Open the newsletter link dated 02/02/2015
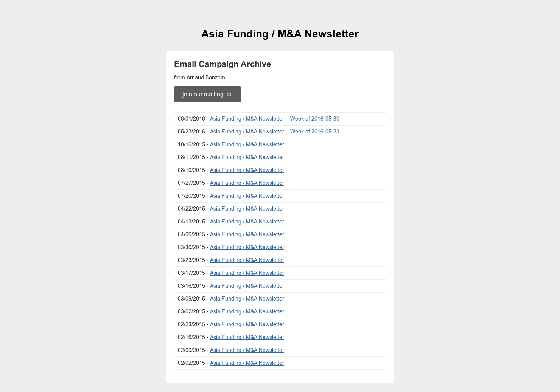The width and height of the screenshot is (560, 392). tap(247, 363)
